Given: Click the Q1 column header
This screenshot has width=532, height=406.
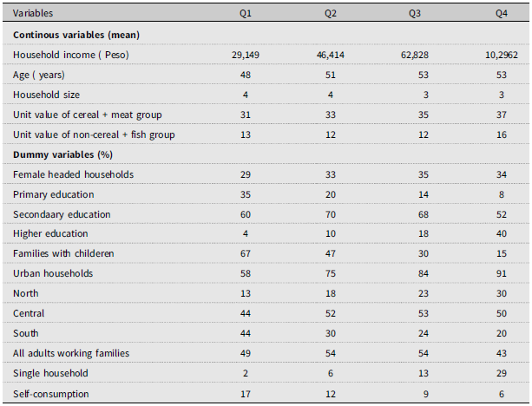Looking at the screenshot, I should [x=246, y=14].
